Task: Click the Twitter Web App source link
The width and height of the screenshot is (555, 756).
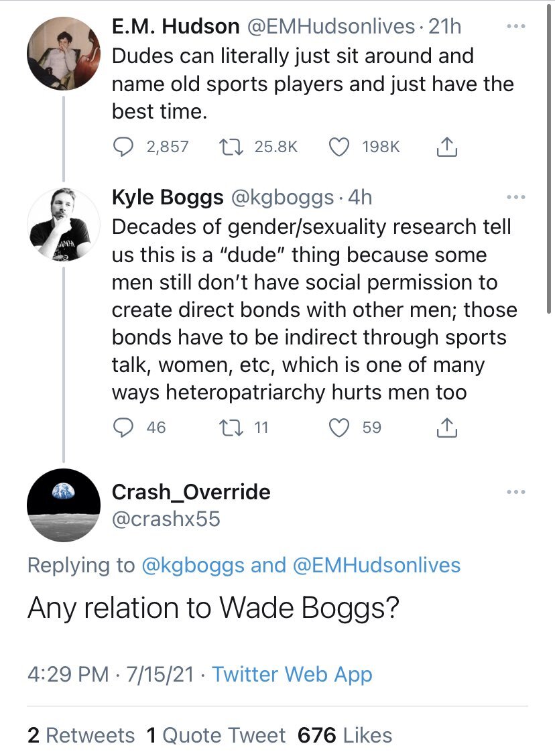Action: (x=292, y=674)
